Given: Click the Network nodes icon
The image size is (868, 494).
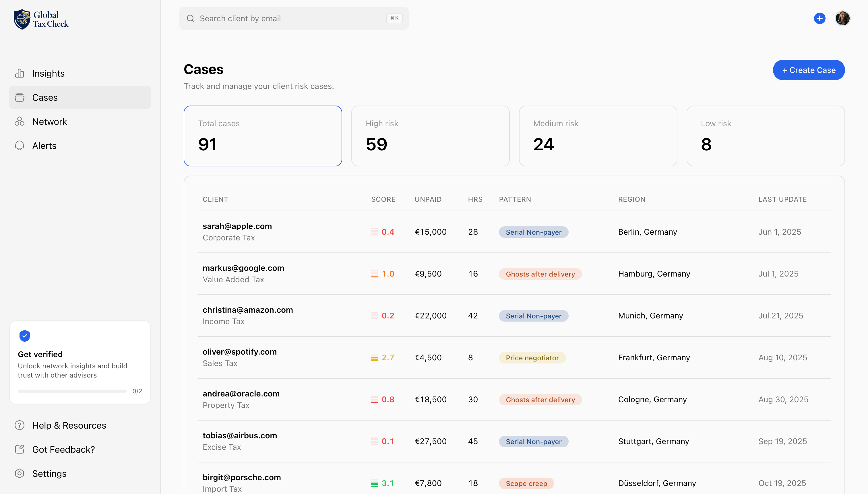Looking at the screenshot, I should tap(20, 121).
